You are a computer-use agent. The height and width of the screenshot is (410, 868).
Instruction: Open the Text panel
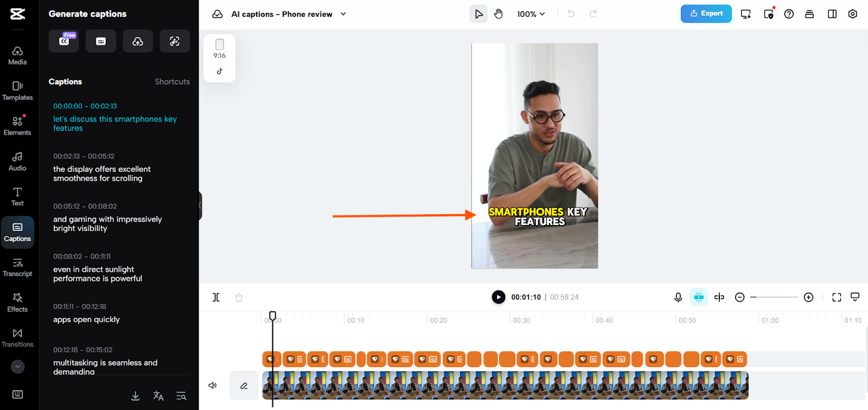pyautogui.click(x=17, y=197)
